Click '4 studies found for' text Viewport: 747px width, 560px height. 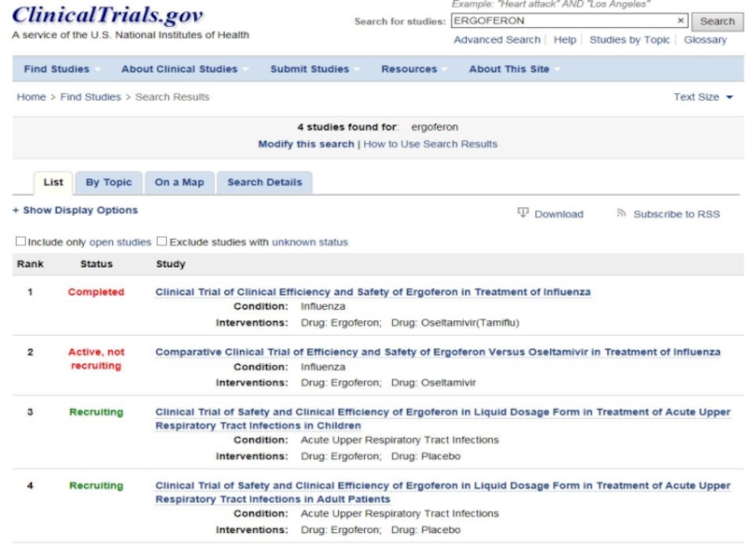347,127
